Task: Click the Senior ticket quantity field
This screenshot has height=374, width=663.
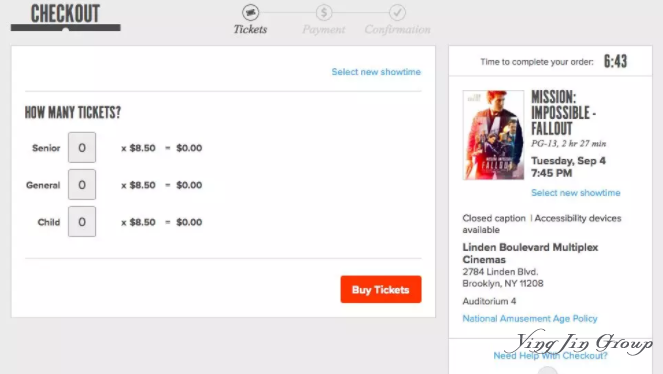Action: click(82, 147)
